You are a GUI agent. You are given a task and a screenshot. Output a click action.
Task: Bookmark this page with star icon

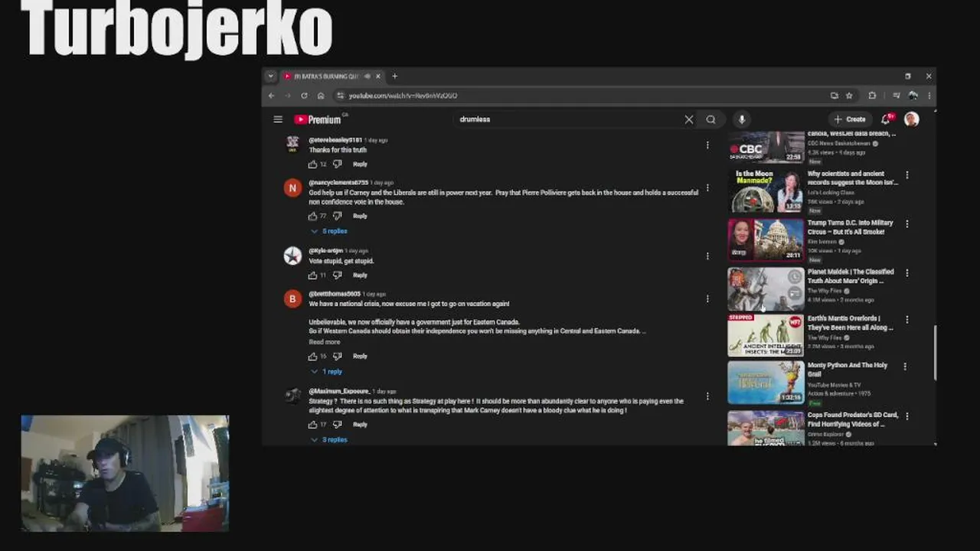point(849,96)
